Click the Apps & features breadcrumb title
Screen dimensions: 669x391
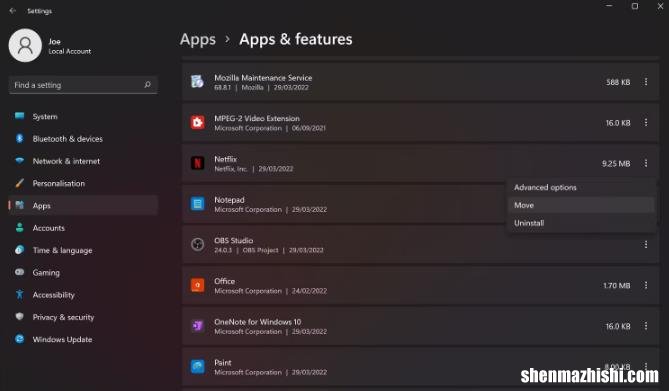click(x=296, y=39)
